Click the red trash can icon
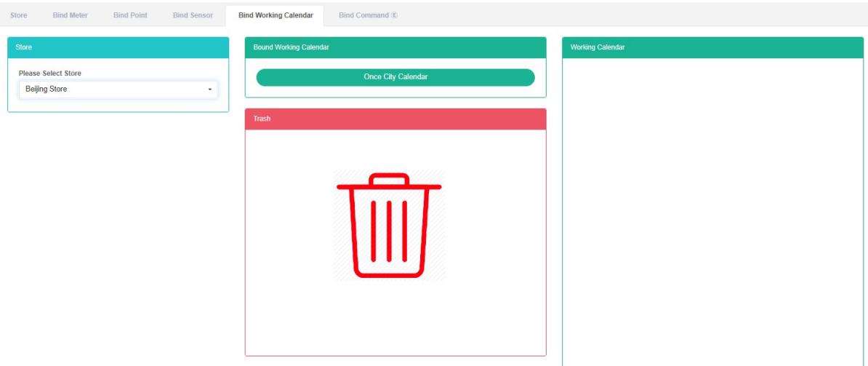The width and height of the screenshot is (868, 366). tap(389, 226)
